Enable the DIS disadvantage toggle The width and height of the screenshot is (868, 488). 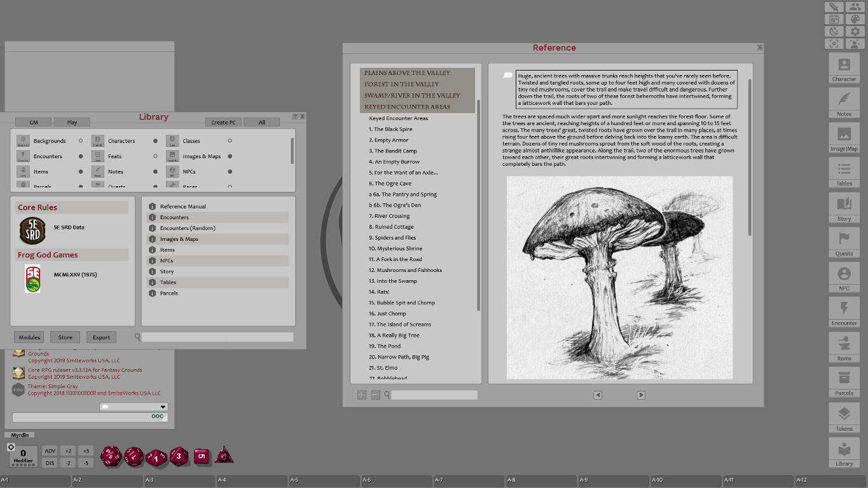tap(50, 463)
